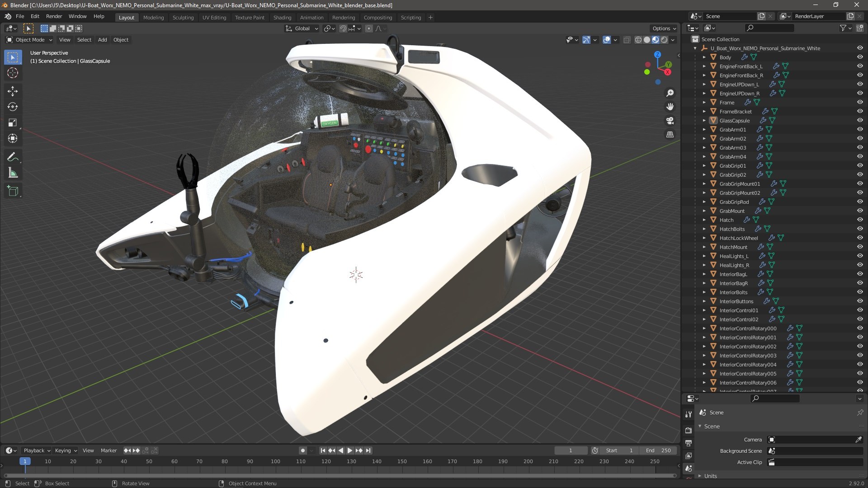
Task: Jump to the timeline start frame
Action: [323, 450]
